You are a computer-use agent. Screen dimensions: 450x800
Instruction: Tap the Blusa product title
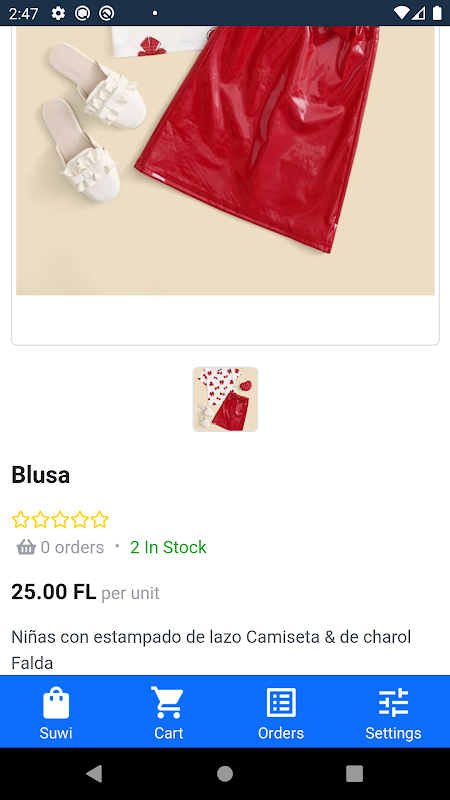[x=40, y=475]
